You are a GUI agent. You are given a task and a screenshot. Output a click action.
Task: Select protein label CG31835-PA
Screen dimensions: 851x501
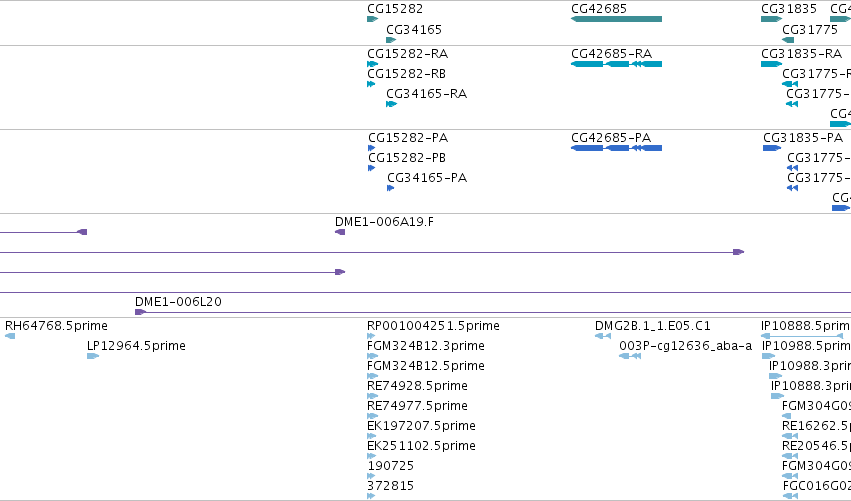(803, 138)
